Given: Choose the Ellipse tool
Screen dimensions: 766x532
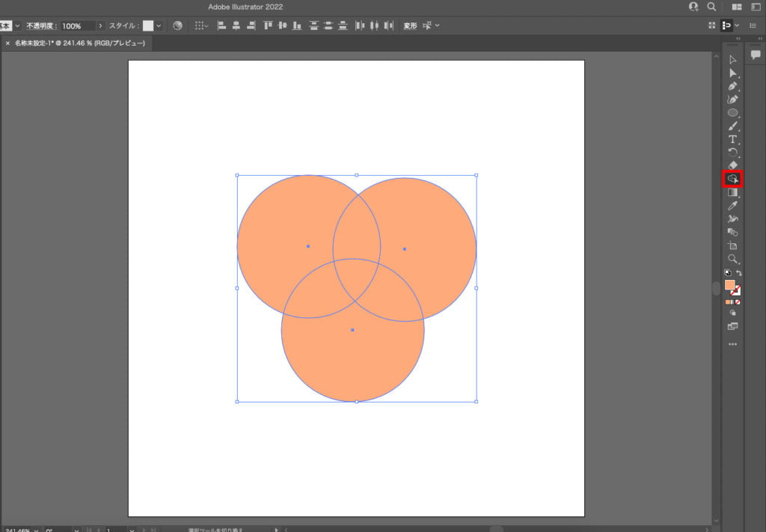Looking at the screenshot, I should tap(732, 113).
